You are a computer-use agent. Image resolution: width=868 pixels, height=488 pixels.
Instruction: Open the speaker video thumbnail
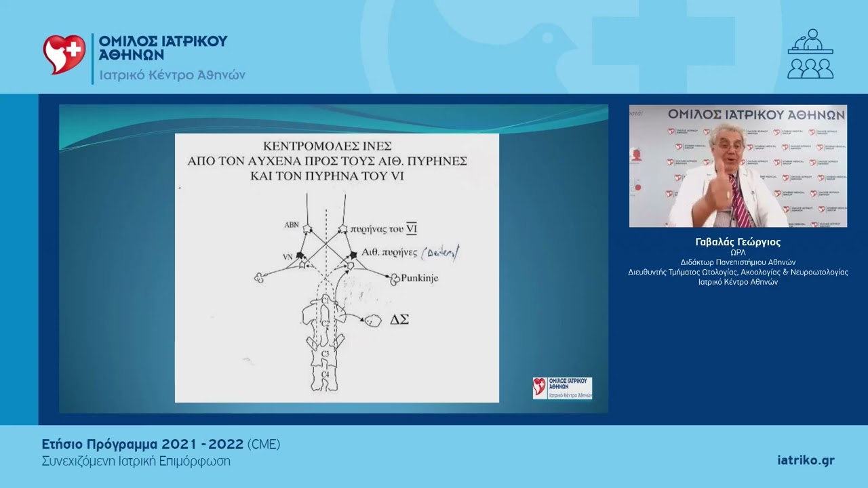point(738,166)
